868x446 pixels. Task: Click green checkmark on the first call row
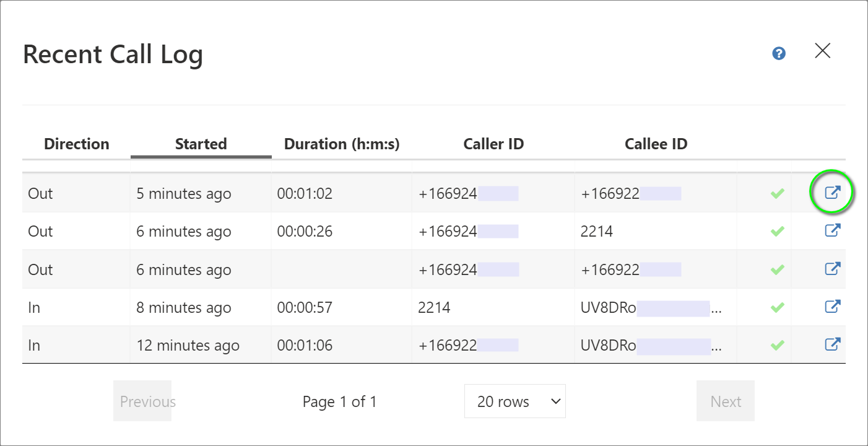coord(777,194)
